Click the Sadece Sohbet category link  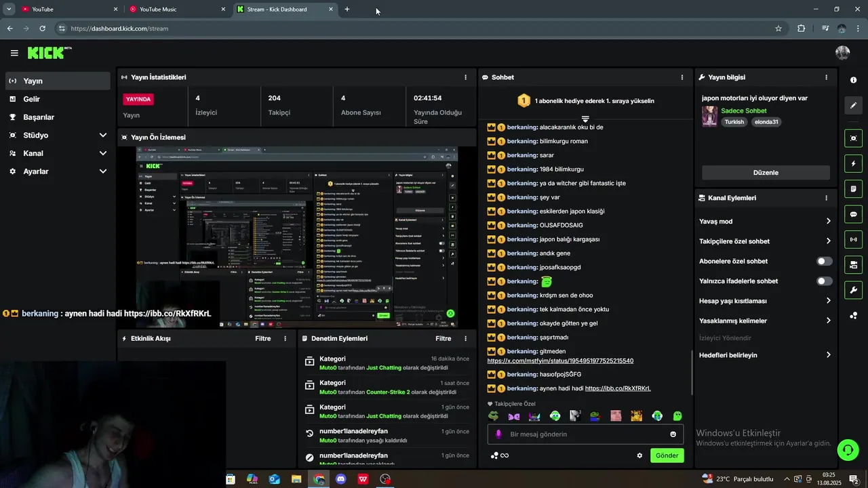click(744, 110)
